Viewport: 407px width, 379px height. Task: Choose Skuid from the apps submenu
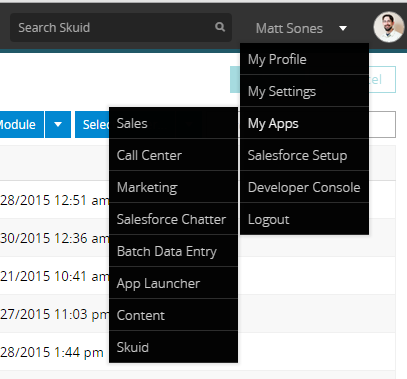[173, 347]
